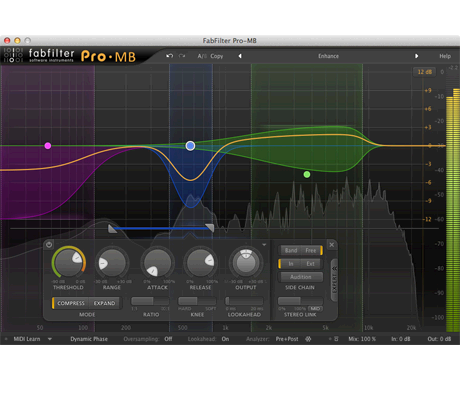Image resolution: width=460 pixels, height=416 pixels.
Task: Click the In: 0 dB level
Action: tap(401, 339)
